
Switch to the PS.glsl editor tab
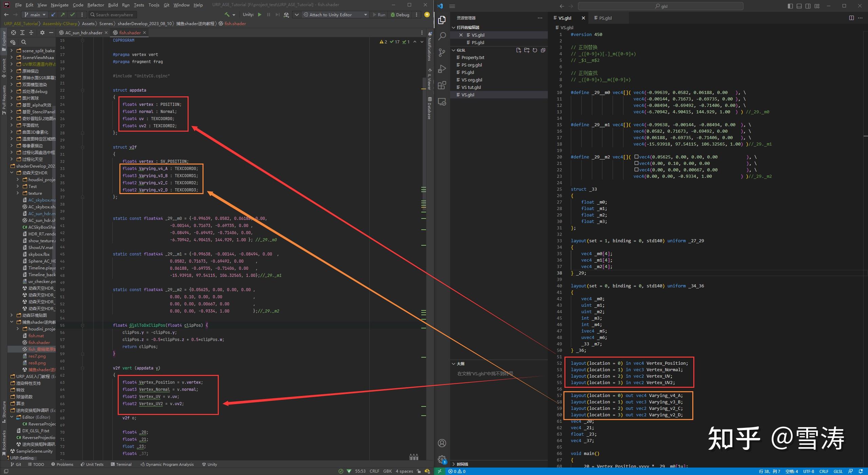605,18
